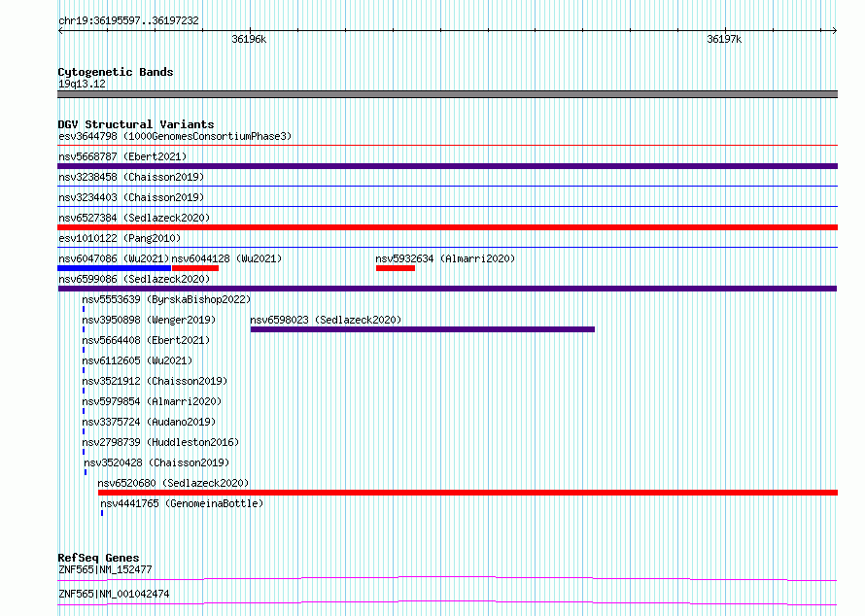Select the 19q13.12 band label

click(82, 84)
